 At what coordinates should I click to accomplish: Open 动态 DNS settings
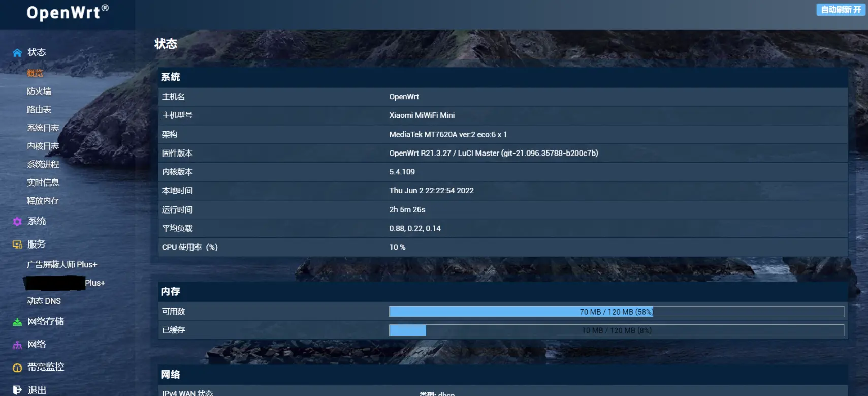coord(44,301)
